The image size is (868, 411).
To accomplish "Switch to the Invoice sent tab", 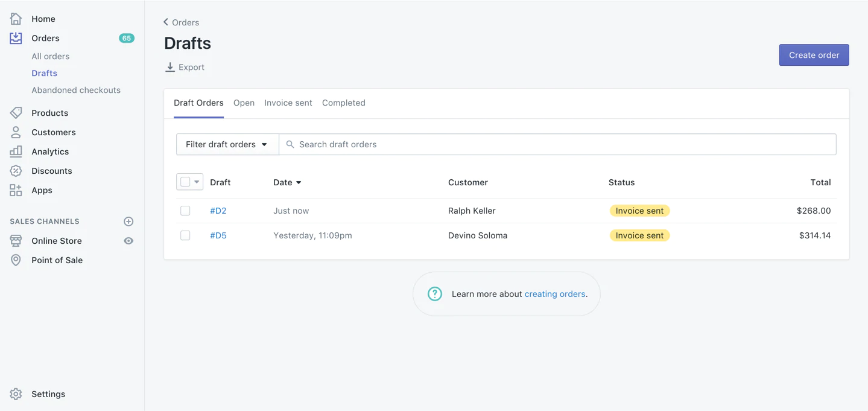I will [x=288, y=103].
